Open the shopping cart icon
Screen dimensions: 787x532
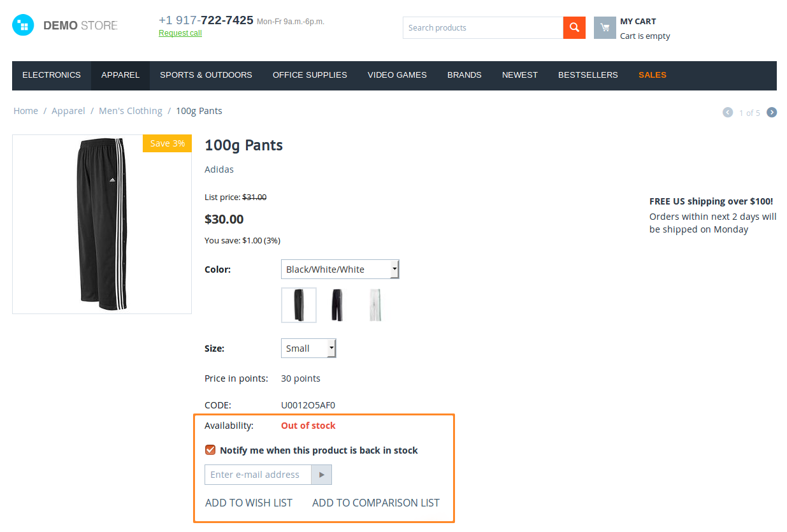(x=605, y=27)
